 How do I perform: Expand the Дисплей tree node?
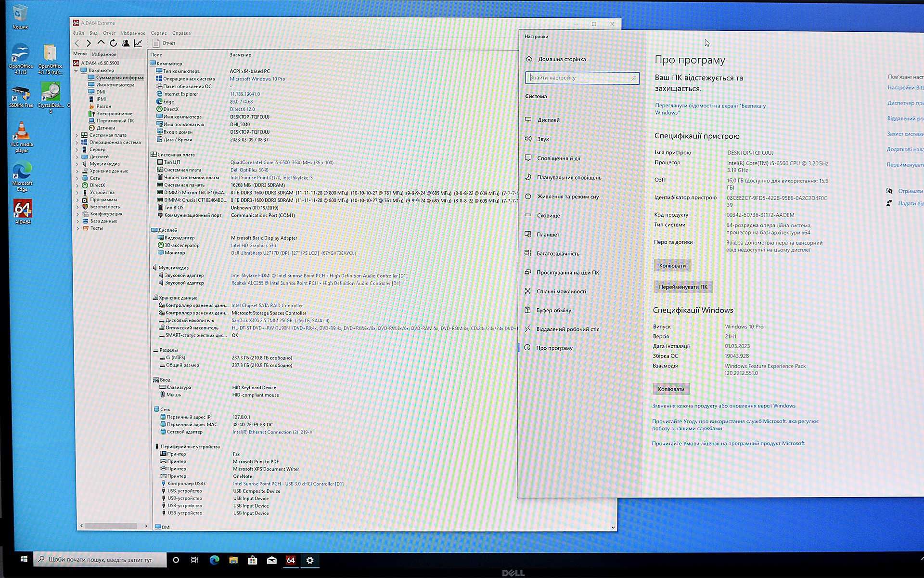pos(77,157)
